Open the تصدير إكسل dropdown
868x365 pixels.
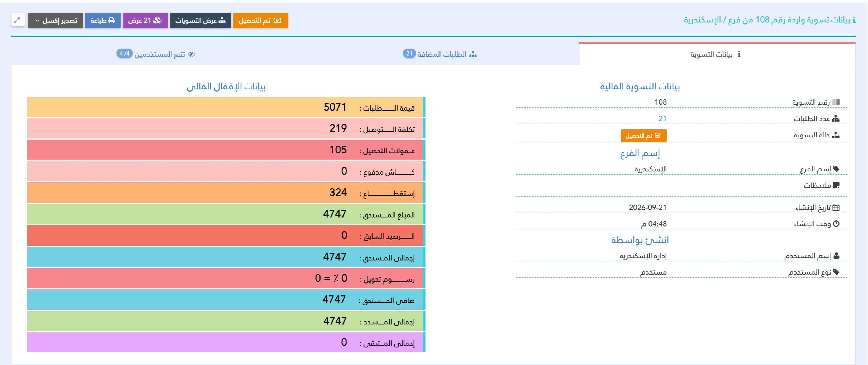click(x=55, y=21)
